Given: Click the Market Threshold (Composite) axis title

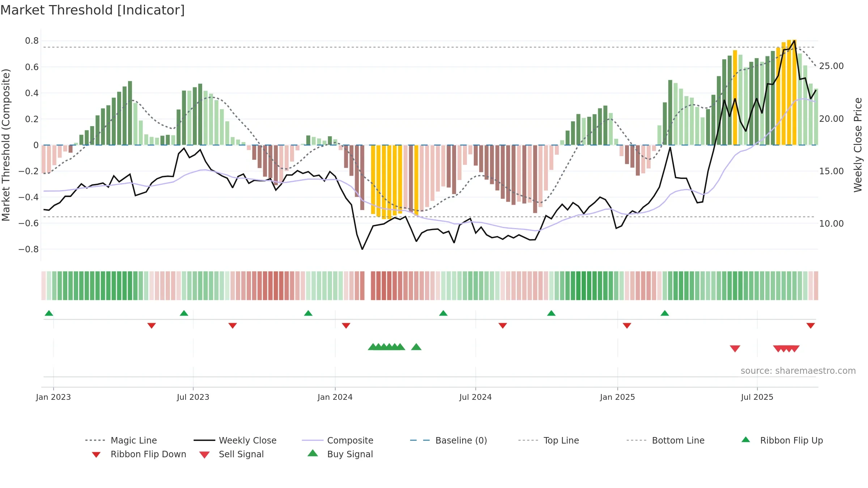Looking at the screenshot, I should click(x=6, y=145).
